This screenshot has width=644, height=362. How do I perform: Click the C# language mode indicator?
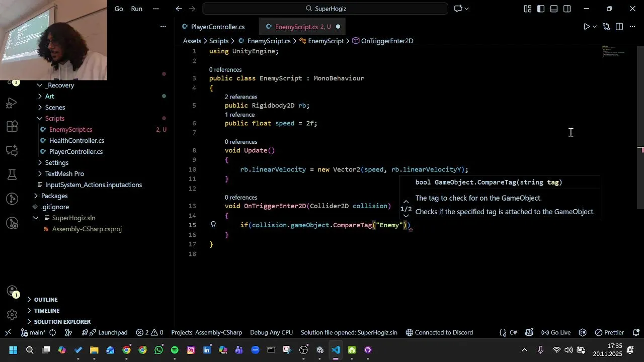tap(513, 332)
